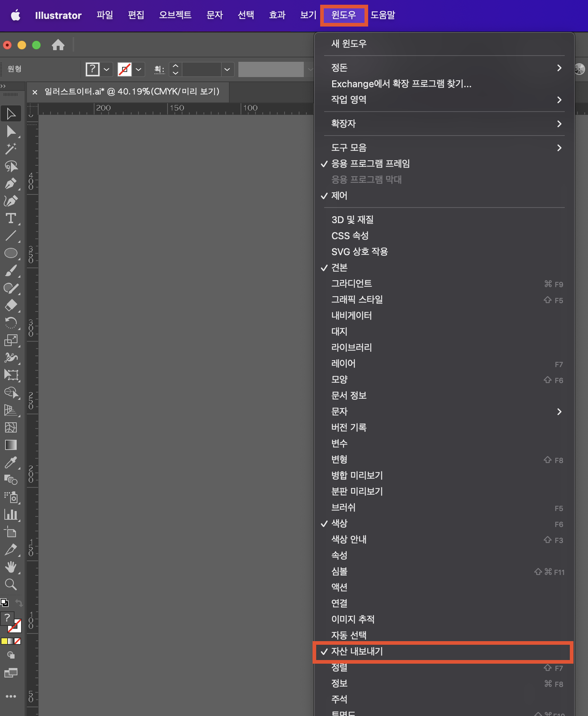Open the 도움말 menu
This screenshot has height=716, width=588.
(x=383, y=15)
